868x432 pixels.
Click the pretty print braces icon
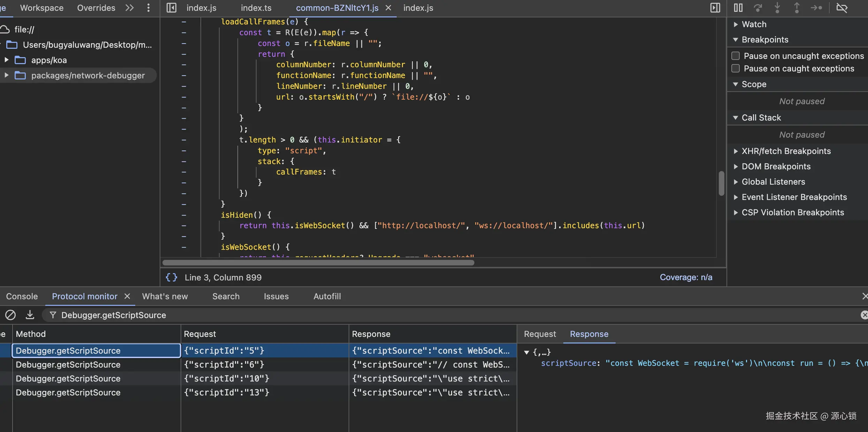(171, 277)
